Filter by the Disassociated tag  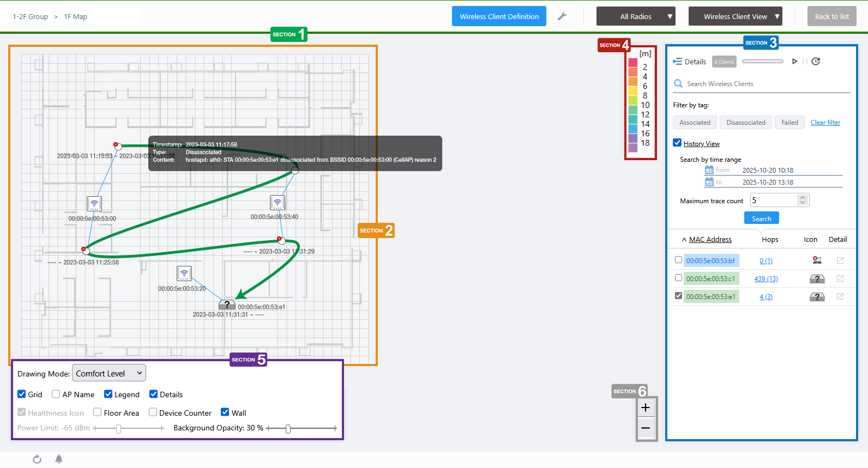click(745, 123)
